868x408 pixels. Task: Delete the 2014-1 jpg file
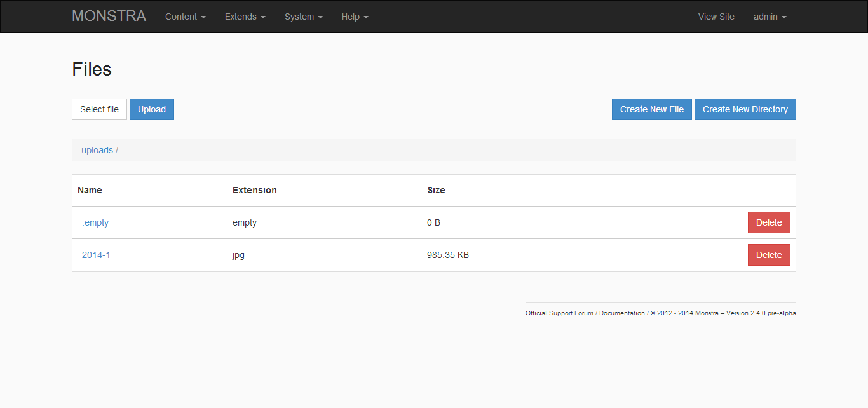(x=768, y=255)
